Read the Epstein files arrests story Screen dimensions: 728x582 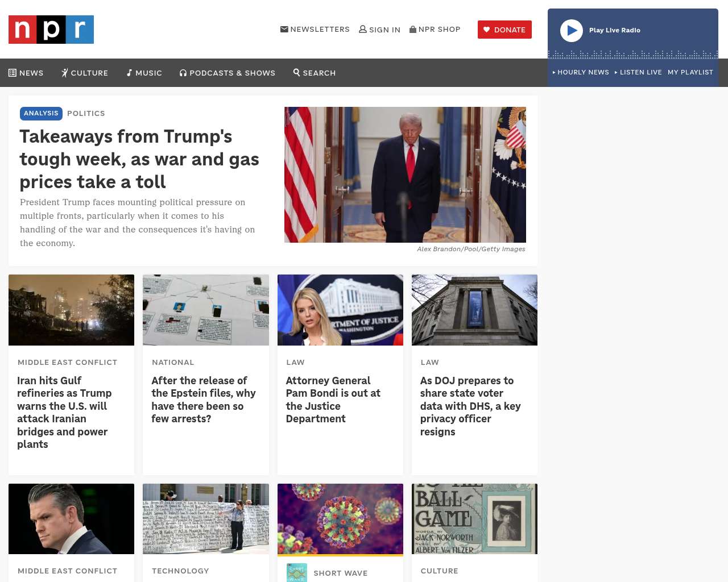tap(204, 400)
